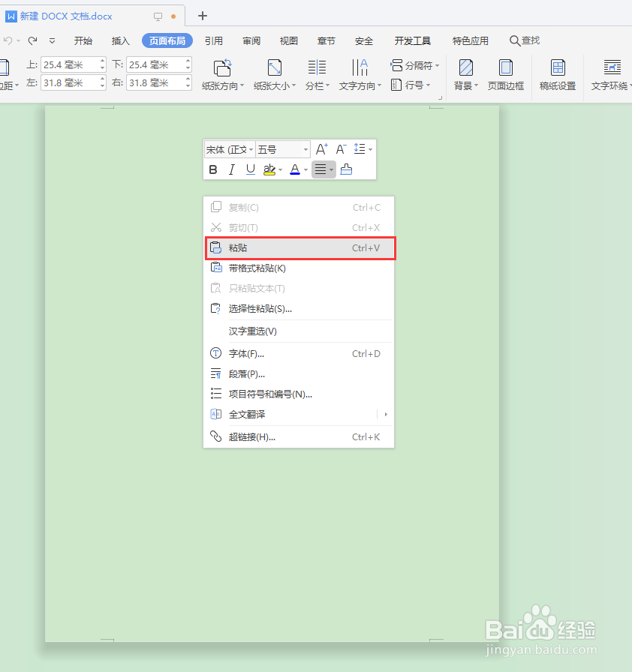
Task: Apply the yellow highlight color
Action: [x=269, y=169]
